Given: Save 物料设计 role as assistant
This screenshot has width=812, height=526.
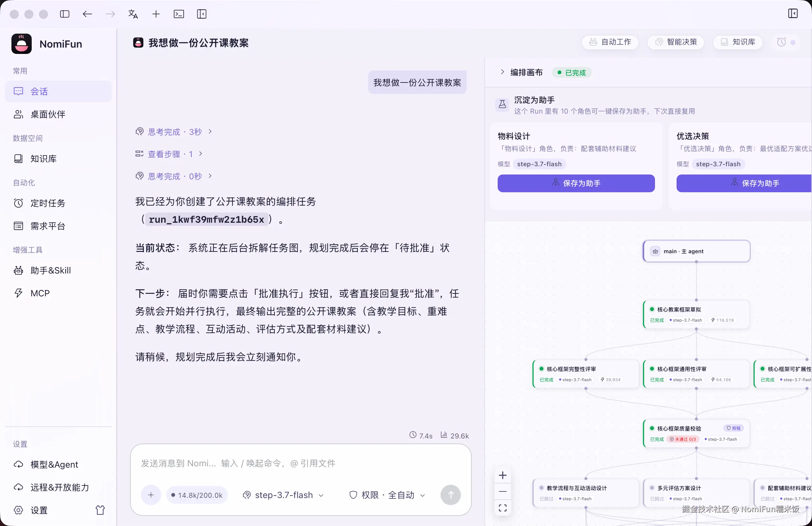Looking at the screenshot, I should tap(576, 183).
